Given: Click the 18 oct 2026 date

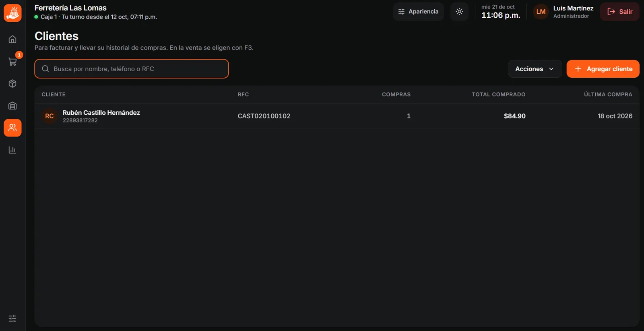Looking at the screenshot, I should tap(615, 116).
